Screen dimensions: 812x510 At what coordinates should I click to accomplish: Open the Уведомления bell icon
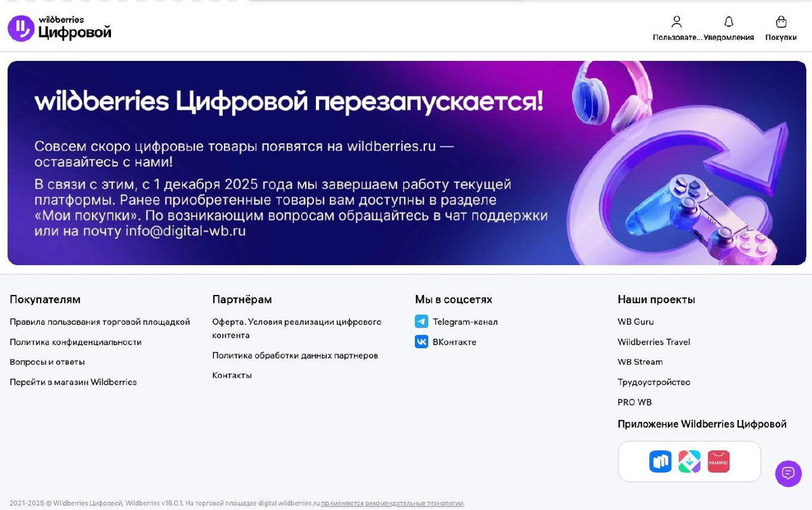[x=729, y=22]
